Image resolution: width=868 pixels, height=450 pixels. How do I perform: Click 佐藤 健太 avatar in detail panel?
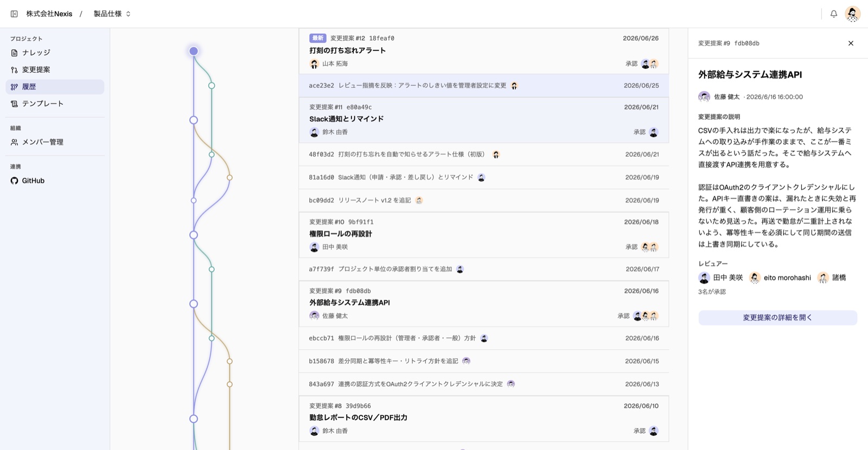[704, 97]
